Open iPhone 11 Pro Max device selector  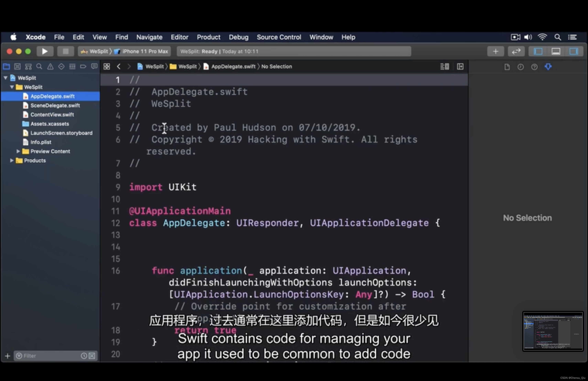(145, 51)
